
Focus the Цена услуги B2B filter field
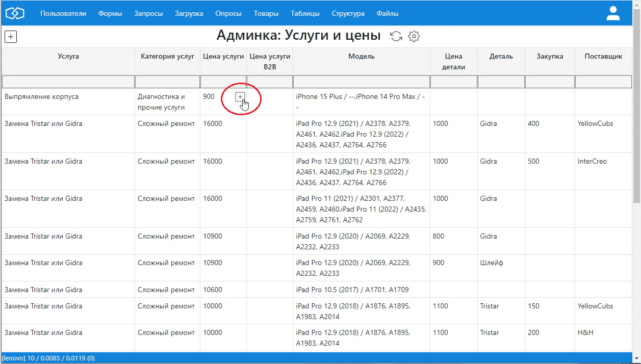(x=270, y=82)
